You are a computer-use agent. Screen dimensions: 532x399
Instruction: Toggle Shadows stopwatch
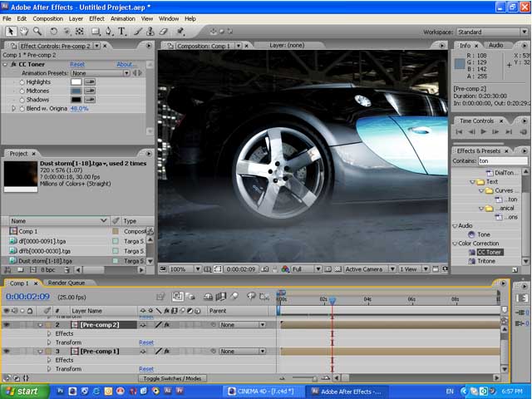point(22,100)
